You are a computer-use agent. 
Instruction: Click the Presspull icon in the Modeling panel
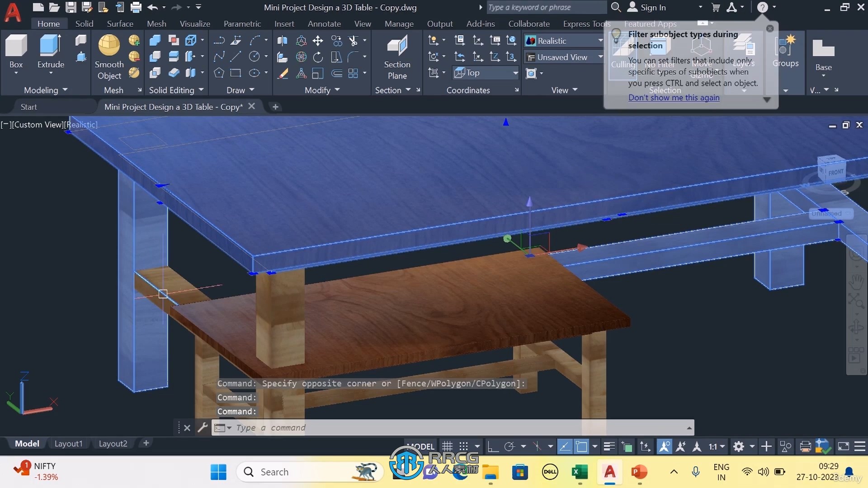click(81, 57)
